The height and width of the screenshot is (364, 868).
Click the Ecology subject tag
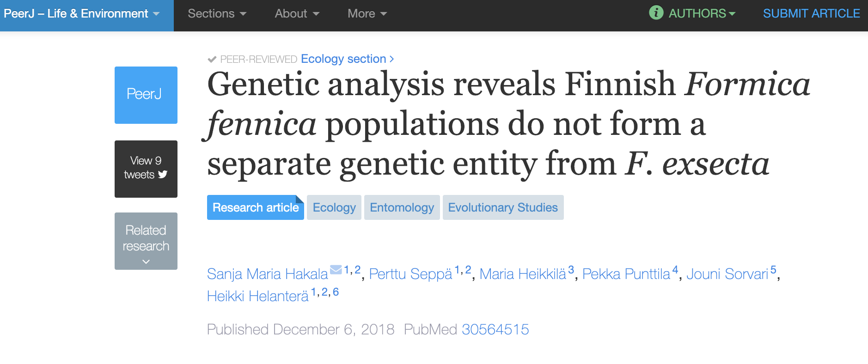(334, 207)
